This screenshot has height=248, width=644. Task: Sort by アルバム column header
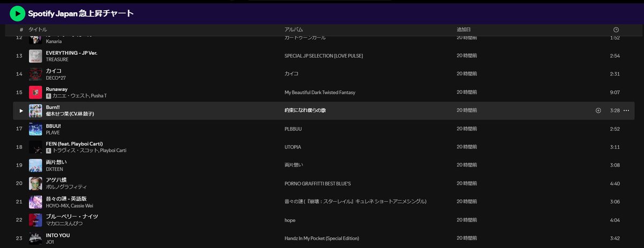click(x=294, y=29)
